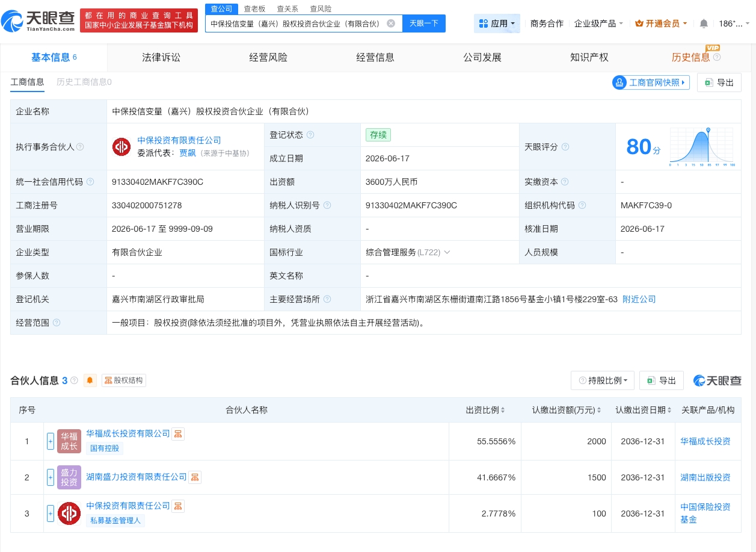
Task: Switch to 知识产权 tab
Action: click(x=589, y=57)
